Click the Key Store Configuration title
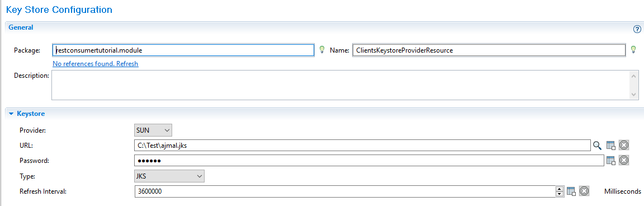Viewport: 644px width, 206px height. pos(59,10)
